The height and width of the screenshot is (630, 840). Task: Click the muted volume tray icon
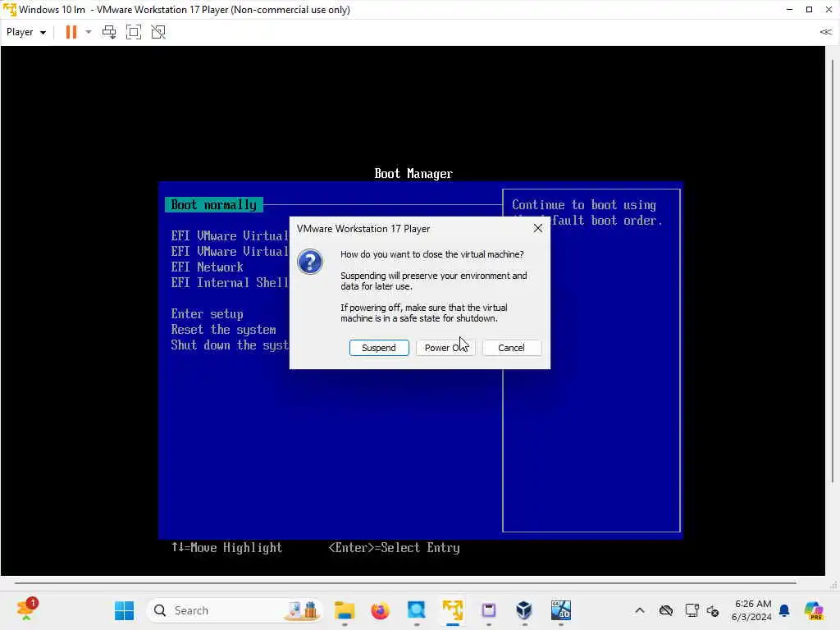pyautogui.click(x=713, y=610)
